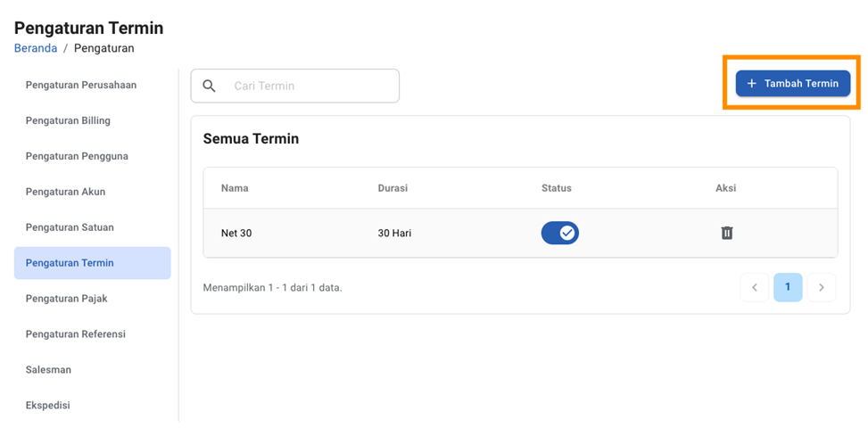Switch to Pengaturan Pajak

(x=67, y=299)
